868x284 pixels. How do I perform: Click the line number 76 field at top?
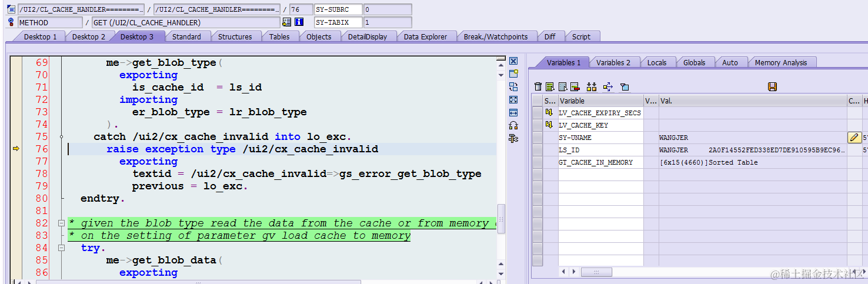coord(301,9)
